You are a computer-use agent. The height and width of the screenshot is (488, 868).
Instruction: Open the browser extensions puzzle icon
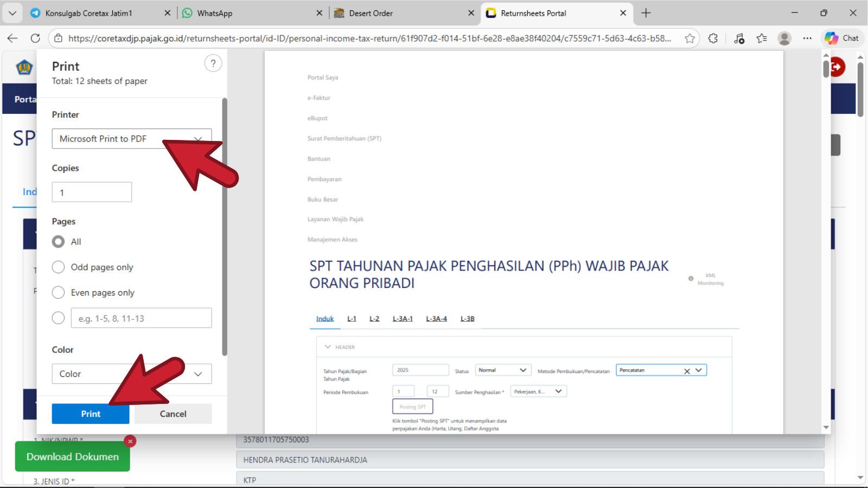click(713, 38)
